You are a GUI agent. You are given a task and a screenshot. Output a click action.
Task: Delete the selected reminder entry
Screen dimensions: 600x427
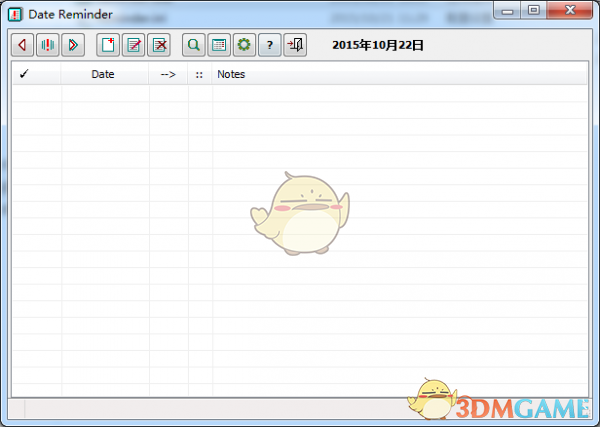(159, 45)
